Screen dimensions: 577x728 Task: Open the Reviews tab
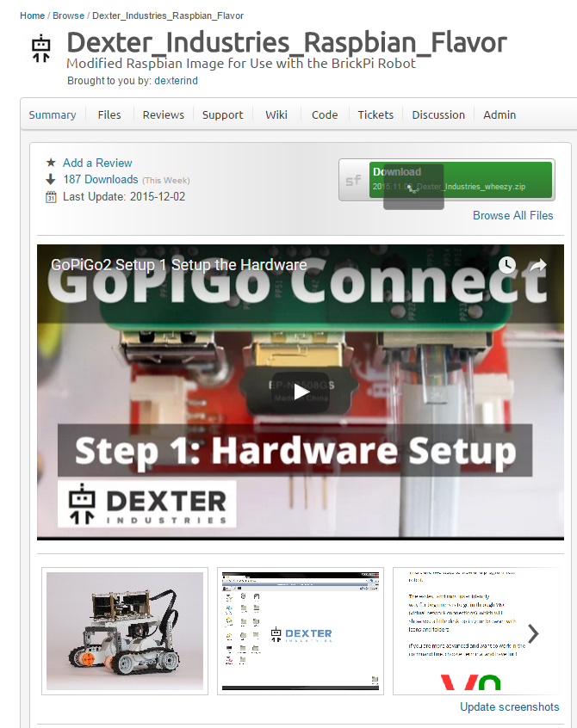click(x=163, y=114)
